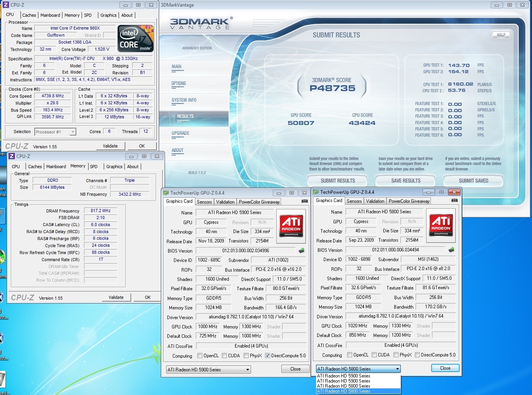Open MAIN section in 3DMark Vantage

click(x=177, y=67)
